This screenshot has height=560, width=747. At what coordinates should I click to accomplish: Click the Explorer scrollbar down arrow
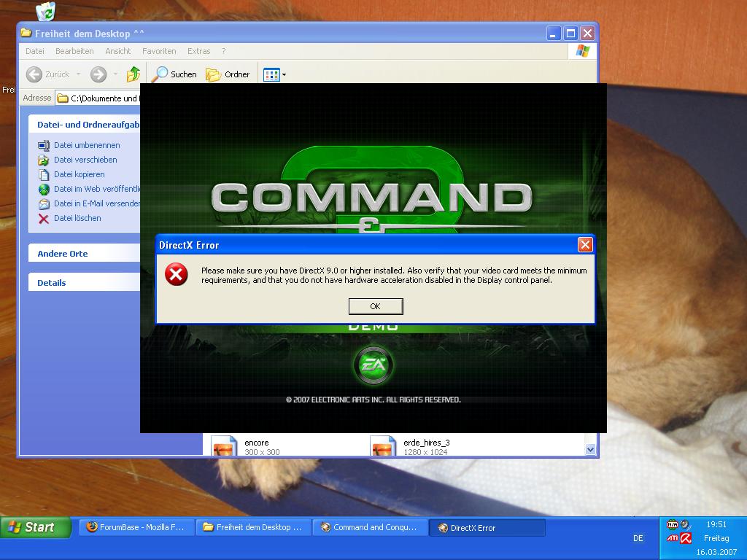(591, 449)
